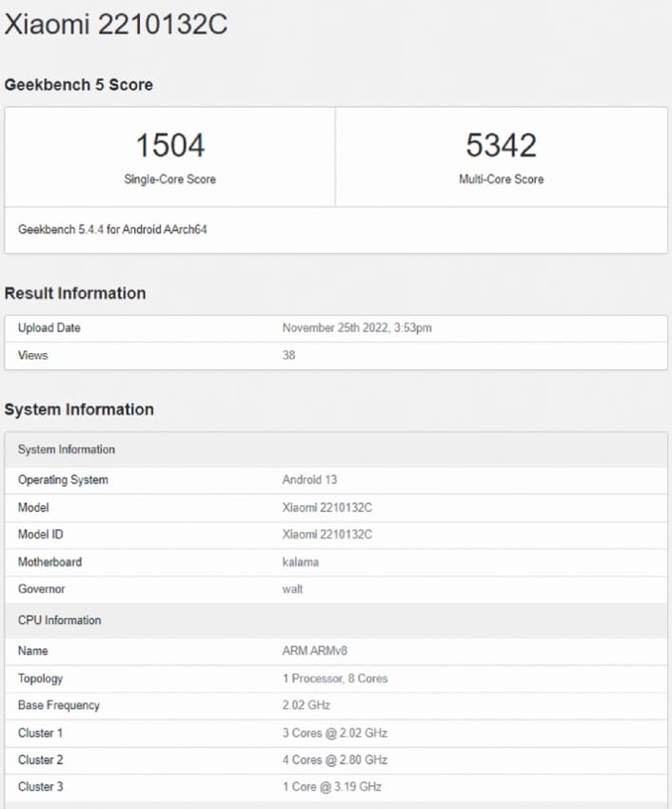Click the 'Model ID' row label
Viewport: 672px width, 809px height.
pos(40,535)
